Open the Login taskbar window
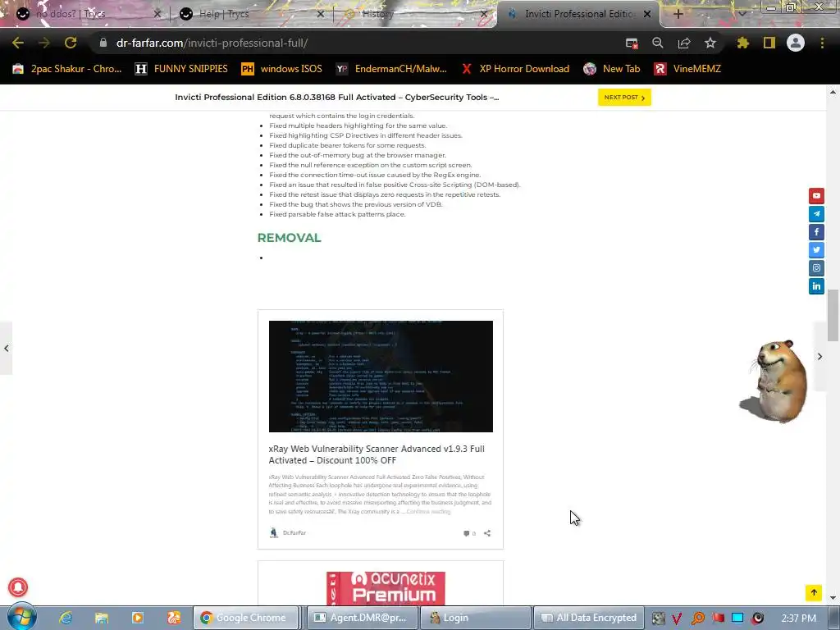The image size is (840, 630). click(x=476, y=618)
